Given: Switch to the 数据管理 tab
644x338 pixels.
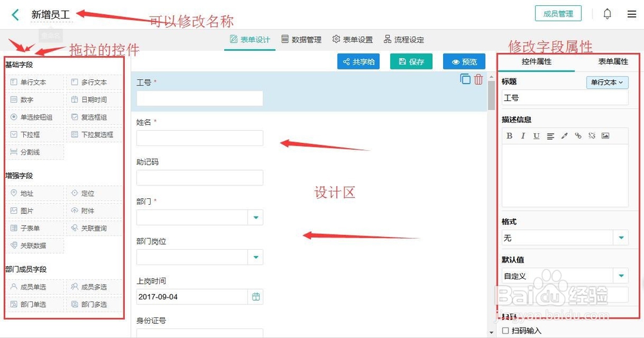Looking at the screenshot, I should [x=301, y=39].
